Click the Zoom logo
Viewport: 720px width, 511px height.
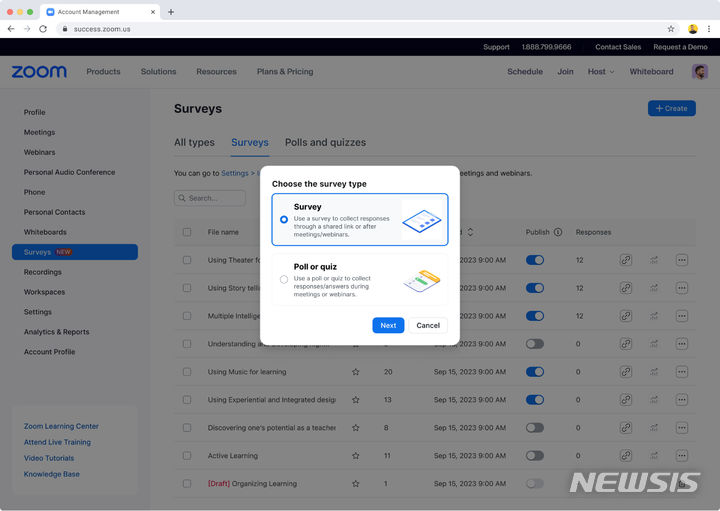click(x=39, y=72)
